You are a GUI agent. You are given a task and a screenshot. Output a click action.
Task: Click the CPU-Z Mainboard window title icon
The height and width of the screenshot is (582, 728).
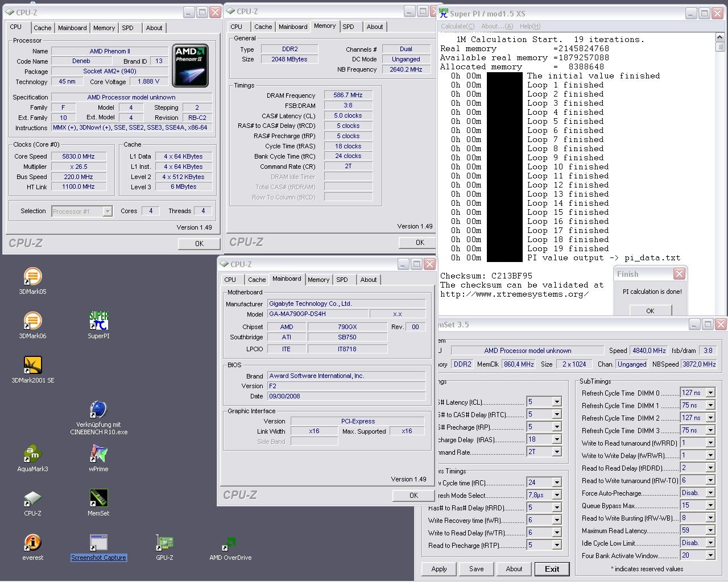224,264
